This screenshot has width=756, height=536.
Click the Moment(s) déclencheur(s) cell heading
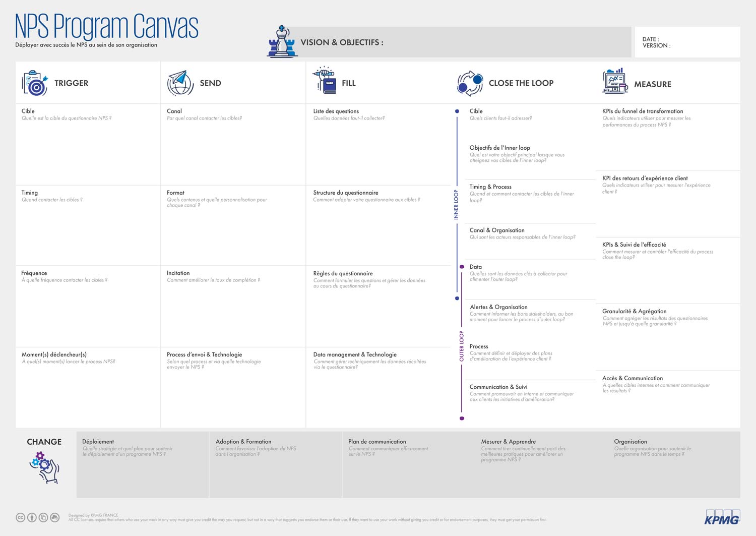tap(54, 354)
